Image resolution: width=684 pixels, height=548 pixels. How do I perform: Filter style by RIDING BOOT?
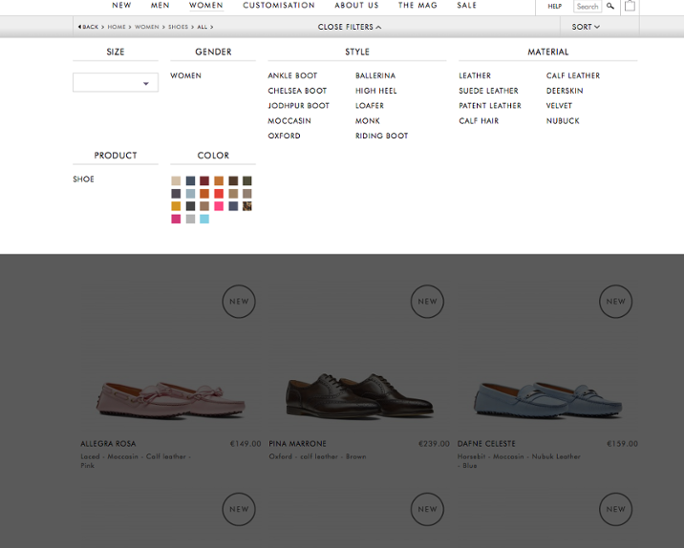point(382,136)
